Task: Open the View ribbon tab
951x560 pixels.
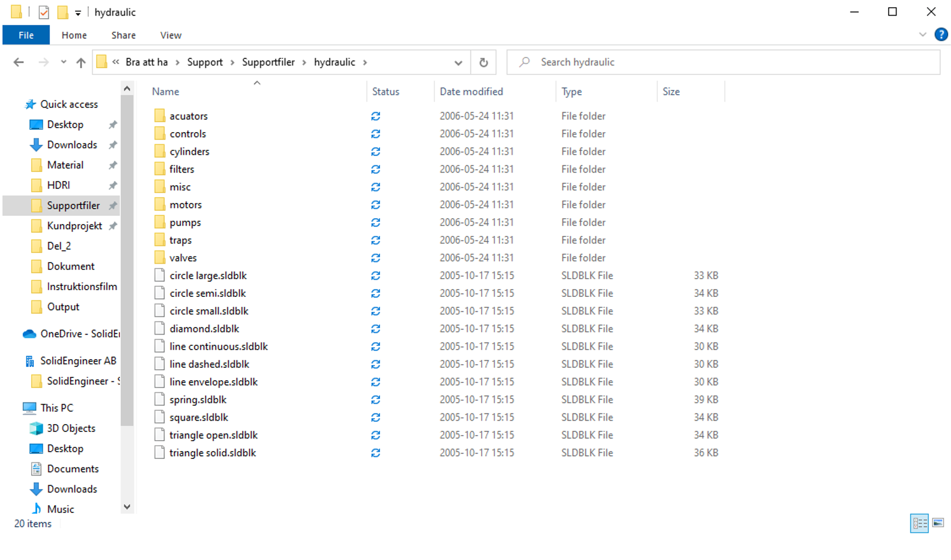Action: point(171,35)
